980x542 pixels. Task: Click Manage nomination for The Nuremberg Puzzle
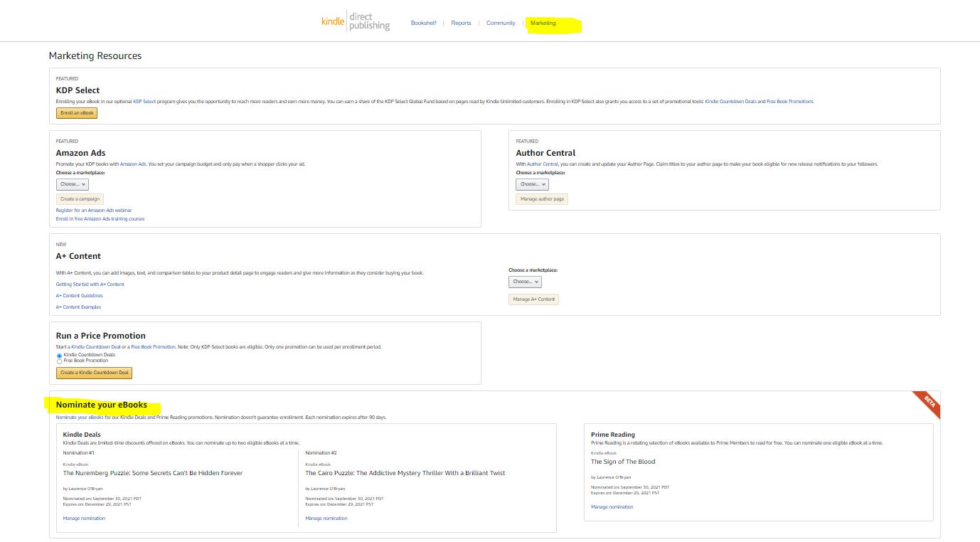[84, 519]
